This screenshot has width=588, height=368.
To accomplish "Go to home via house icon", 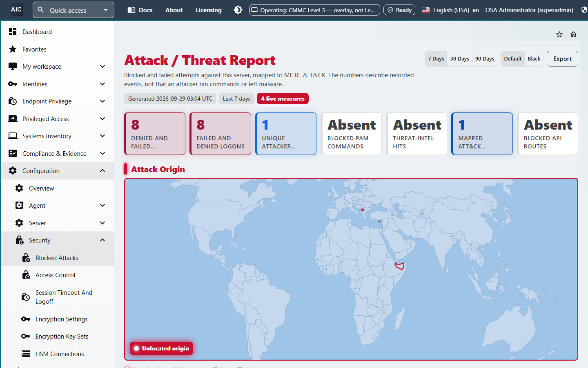I will [x=573, y=34].
